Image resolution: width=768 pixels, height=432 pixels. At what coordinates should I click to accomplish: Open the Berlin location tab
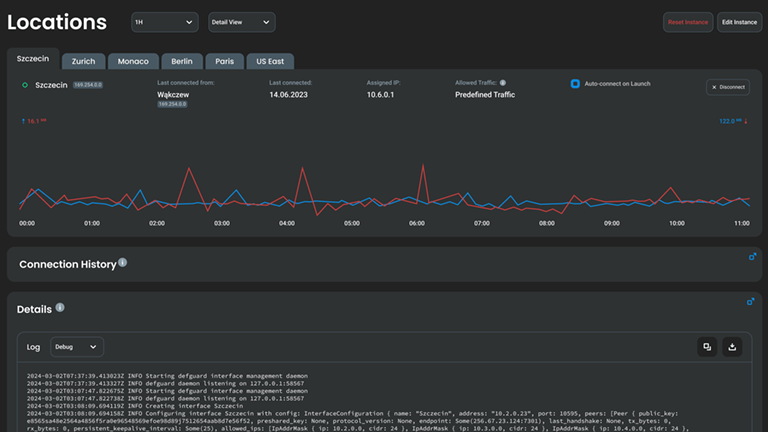tap(181, 61)
